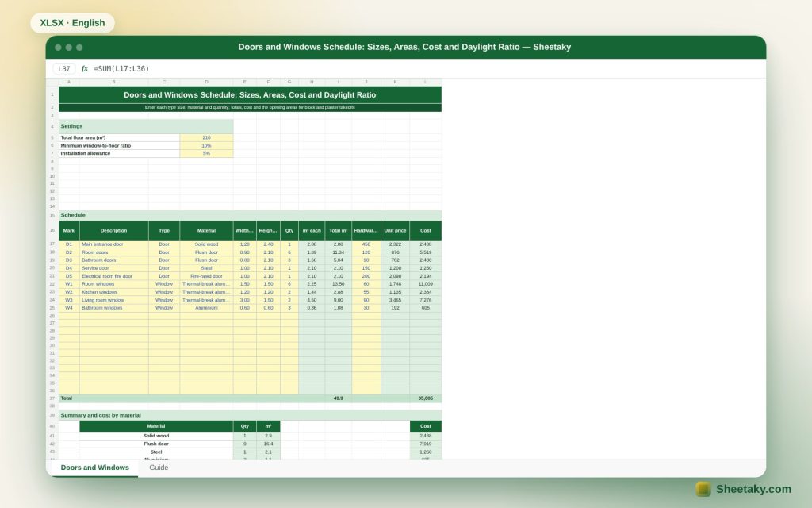The height and width of the screenshot is (508, 812).
Task: Select the Doors and Windows sheet tab
Action: [x=95, y=468]
